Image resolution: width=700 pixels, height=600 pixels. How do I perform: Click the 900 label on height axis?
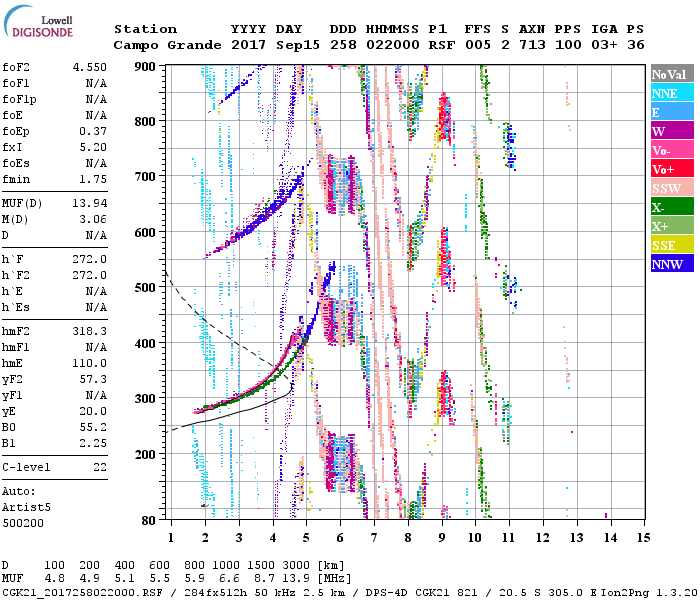146,67
